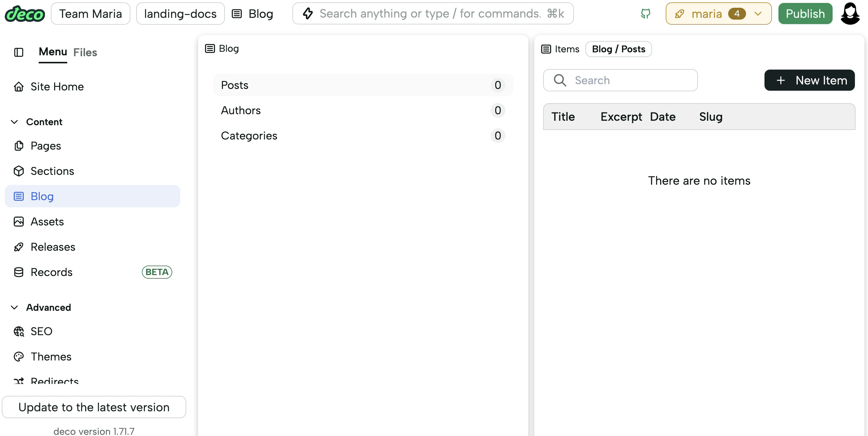
Task: Select the SEO globe icon
Action: coord(19,331)
